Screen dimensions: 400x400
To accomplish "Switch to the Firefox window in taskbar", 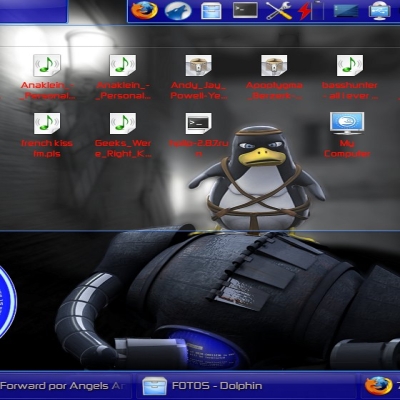I will click(380, 386).
